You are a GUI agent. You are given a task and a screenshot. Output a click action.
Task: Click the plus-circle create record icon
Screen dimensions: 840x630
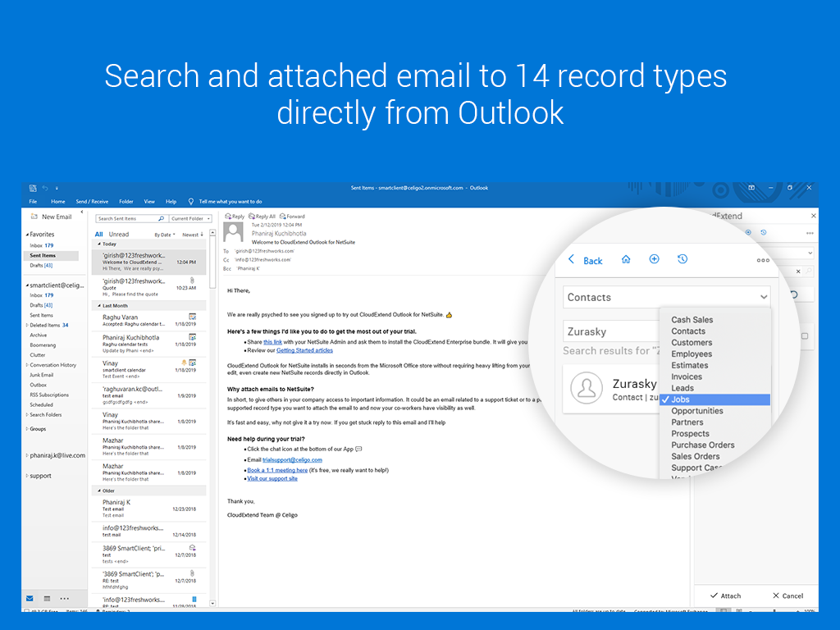coord(654,259)
